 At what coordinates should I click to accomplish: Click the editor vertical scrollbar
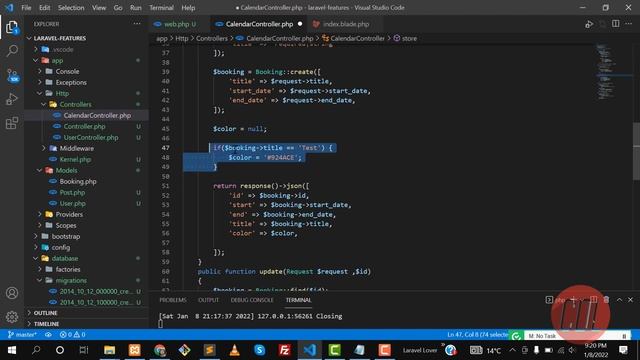tap(636, 151)
